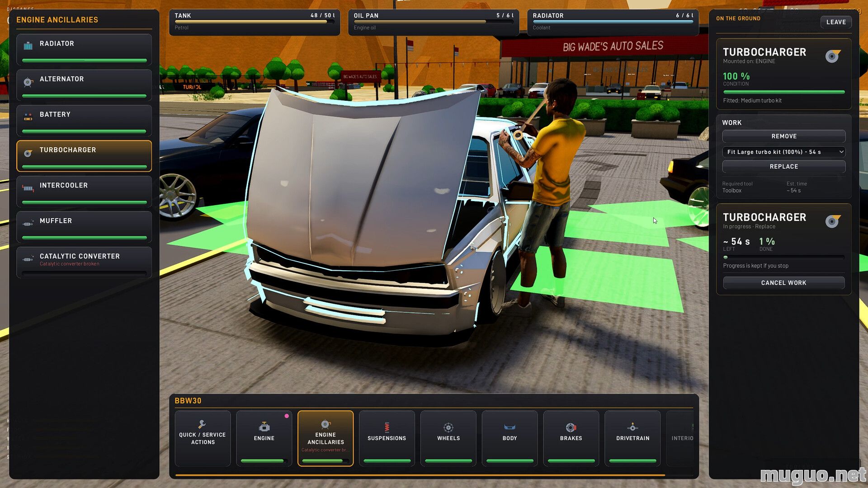Cancel the turbocharger work
The width and height of the screenshot is (868, 488).
click(x=784, y=282)
